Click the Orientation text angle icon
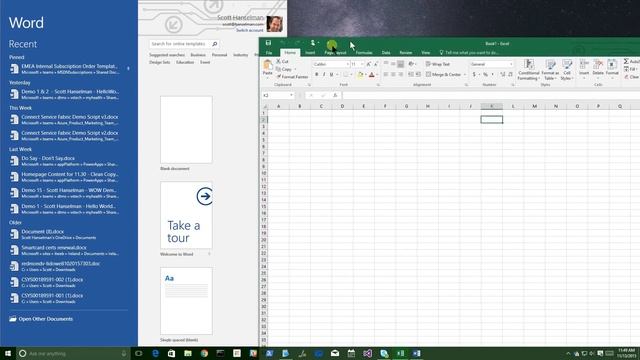Image resolution: width=640 pixels, height=360 pixels. point(411,64)
